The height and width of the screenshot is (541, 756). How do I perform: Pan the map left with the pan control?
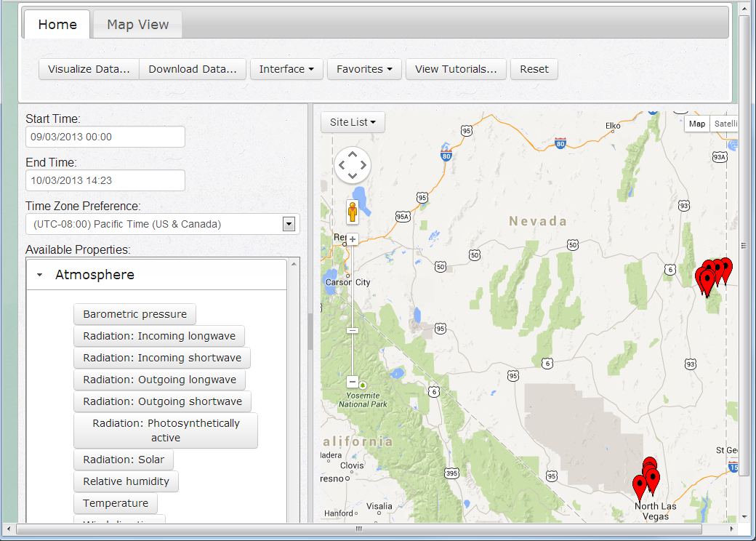pyautogui.click(x=341, y=166)
